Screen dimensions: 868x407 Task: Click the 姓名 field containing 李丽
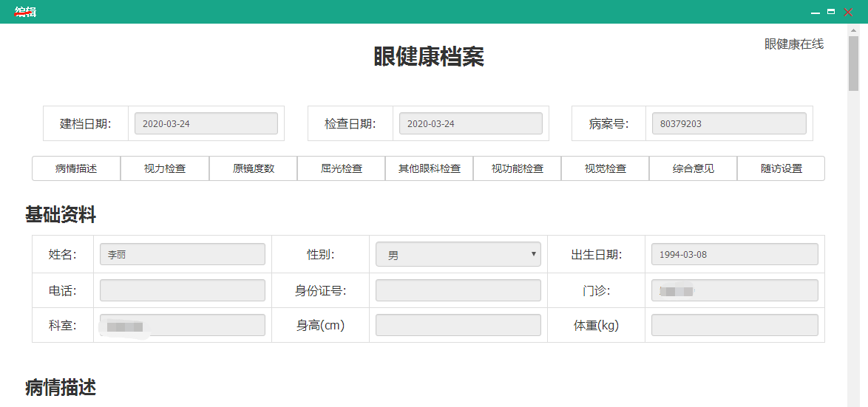[183, 254]
